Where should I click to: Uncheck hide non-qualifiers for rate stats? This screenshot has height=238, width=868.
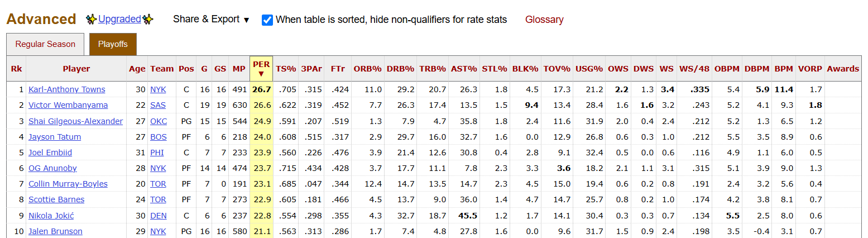(267, 20)
